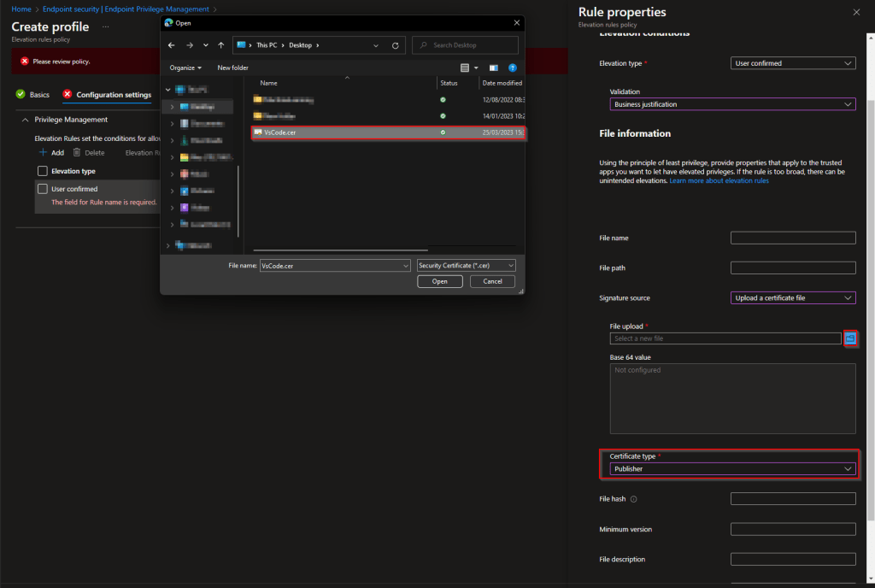
Task: Follow the Learn more about elevation rules link
Action: point(719,181)
